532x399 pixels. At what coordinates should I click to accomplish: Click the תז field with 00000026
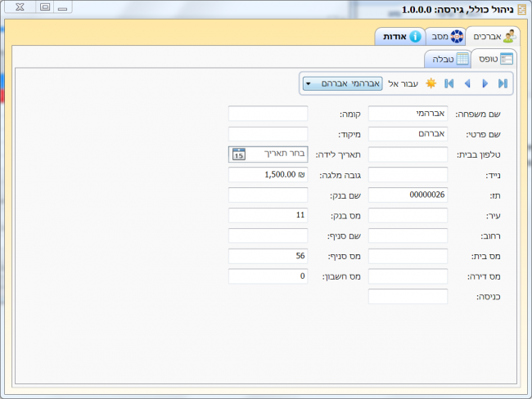[408, 195]
